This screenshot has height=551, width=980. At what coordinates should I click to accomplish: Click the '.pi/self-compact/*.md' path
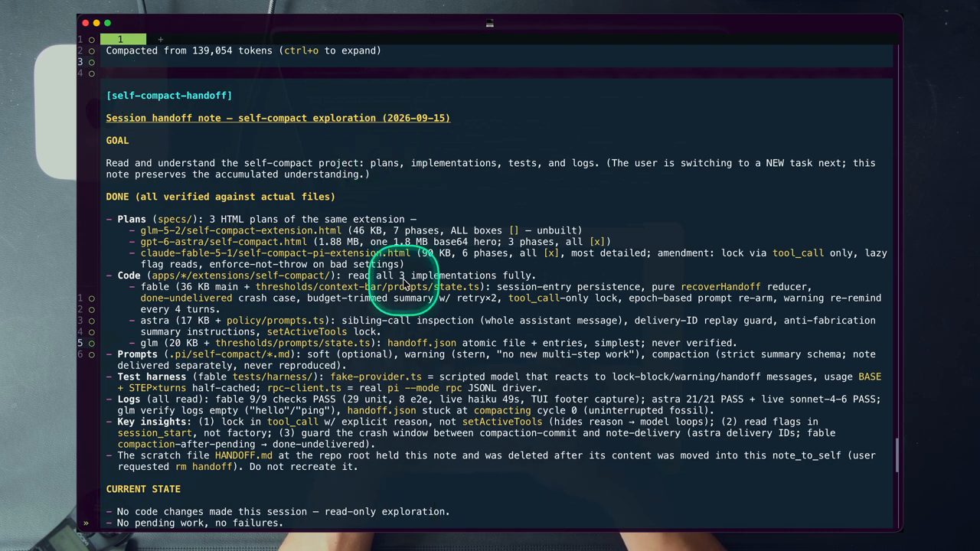pos(229,354)
